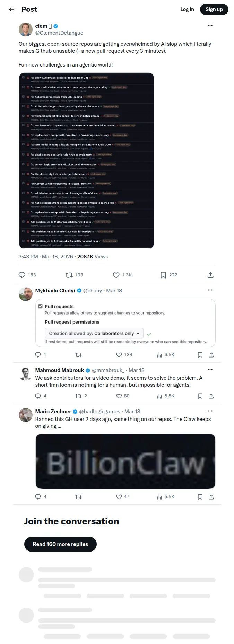This screenshot has height=644, width=234.
Task: Open more menu on Mario Zechner's reply
Action: point(210,411)
